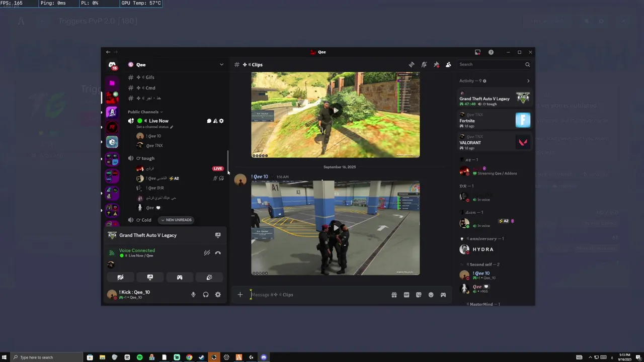Turn on camera button
The width and height of the screenshot is (644, 362).
[120, 277]
